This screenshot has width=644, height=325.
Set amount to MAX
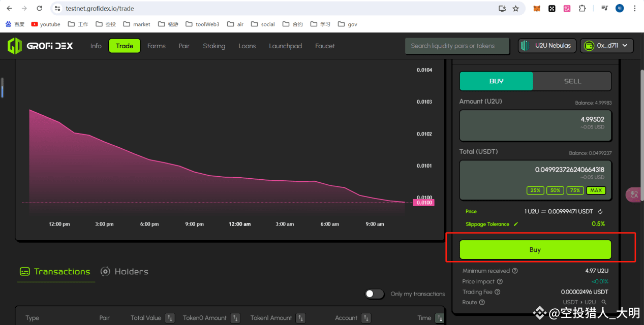(x=596, y=190)
